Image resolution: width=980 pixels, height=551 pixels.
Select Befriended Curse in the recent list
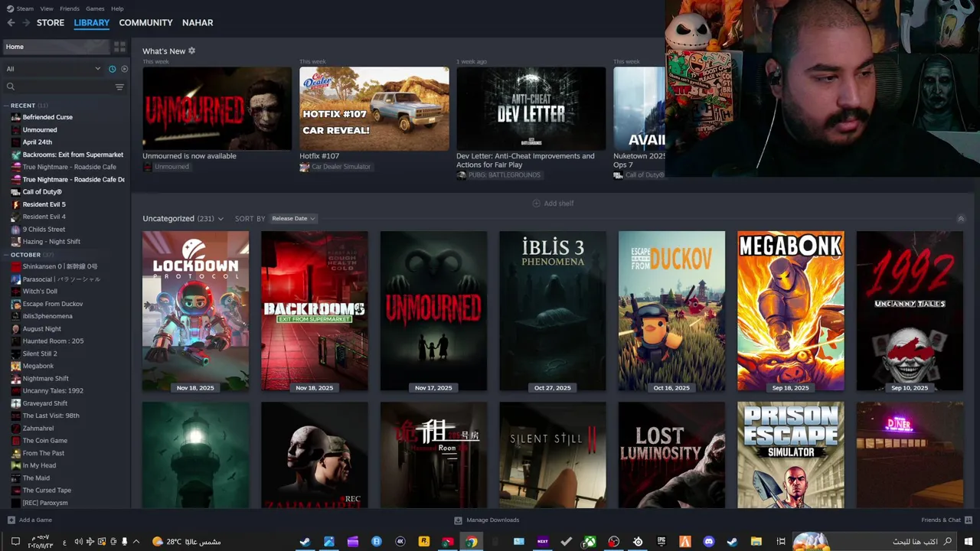point(47,117)
